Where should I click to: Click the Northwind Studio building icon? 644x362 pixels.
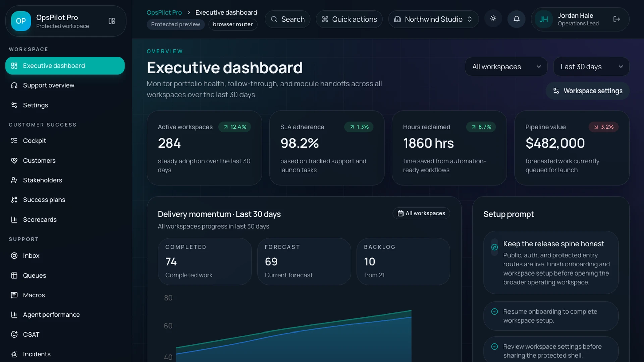pyautogui.click(x=397, y=19)
